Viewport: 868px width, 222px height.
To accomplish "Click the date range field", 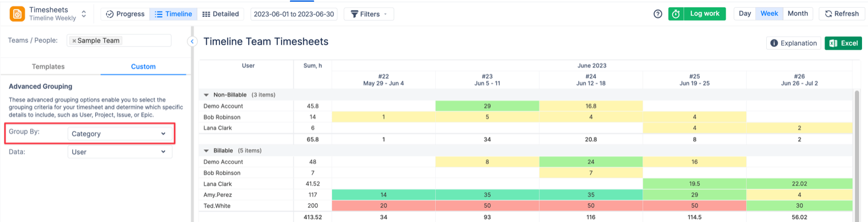I will coord(294,14).
